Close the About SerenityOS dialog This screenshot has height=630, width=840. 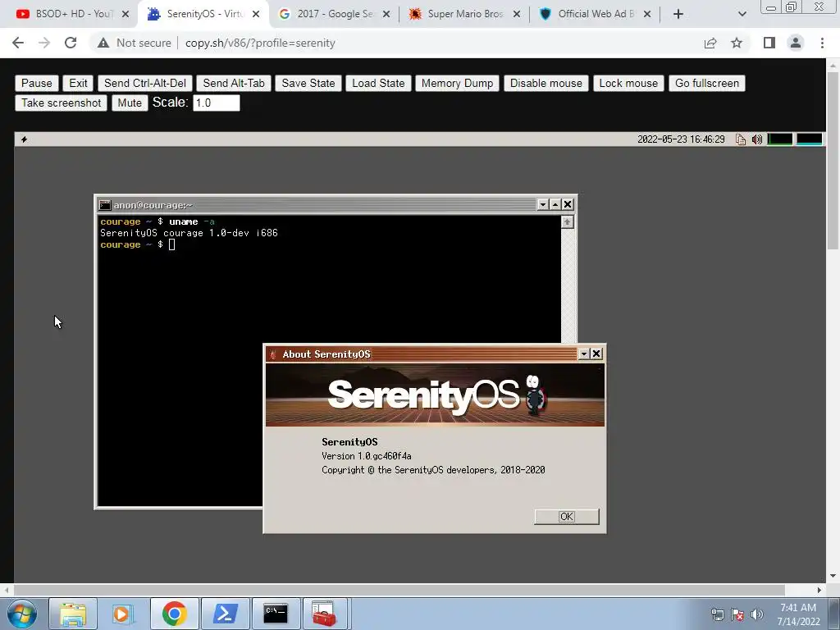coord(596,354)
